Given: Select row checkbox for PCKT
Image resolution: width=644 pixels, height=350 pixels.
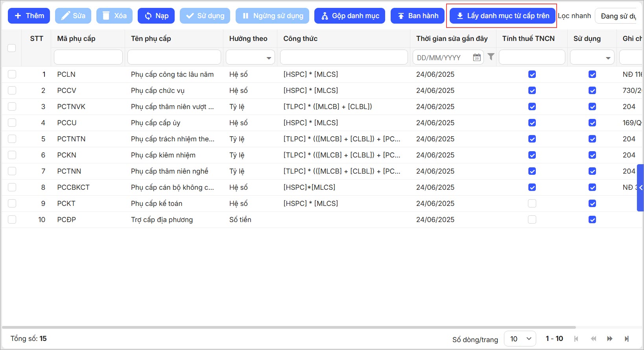Looking at the screenshot, I should pos(12,204).
